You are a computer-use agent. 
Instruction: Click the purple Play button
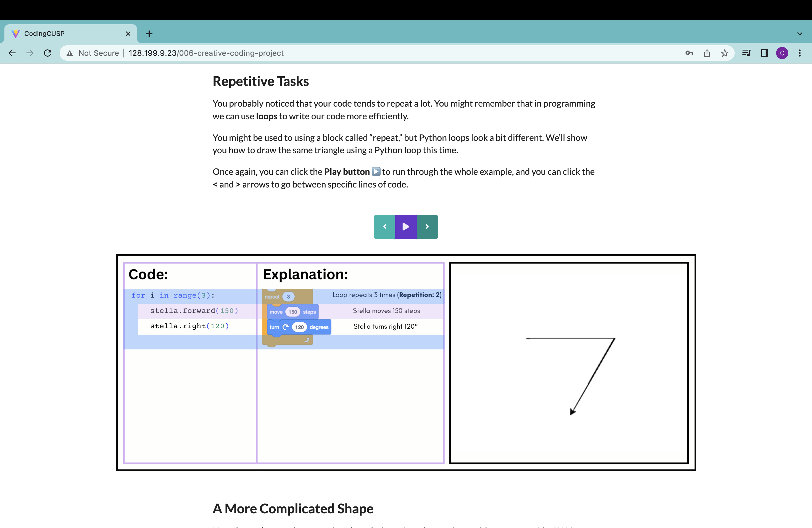(406, 227)
